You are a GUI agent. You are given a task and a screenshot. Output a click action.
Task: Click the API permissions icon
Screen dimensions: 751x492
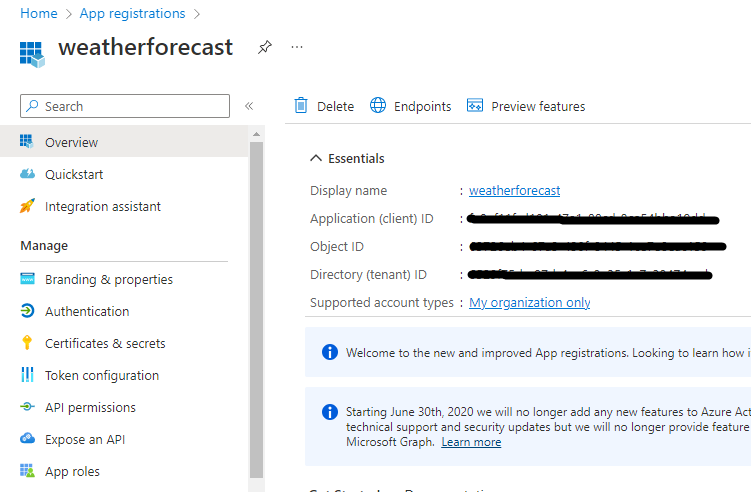coord(27,407)
